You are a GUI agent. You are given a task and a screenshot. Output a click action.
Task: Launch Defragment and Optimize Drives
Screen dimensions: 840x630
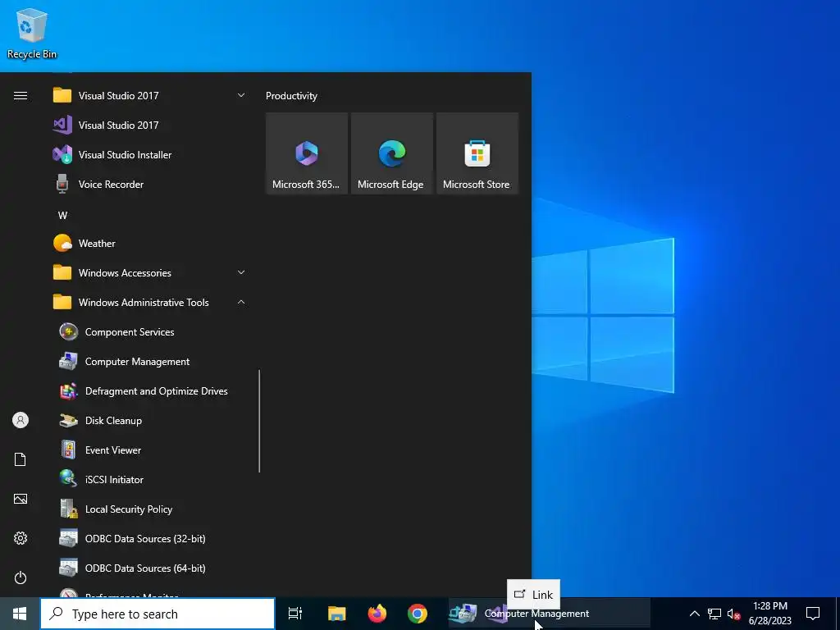point(149,391)
